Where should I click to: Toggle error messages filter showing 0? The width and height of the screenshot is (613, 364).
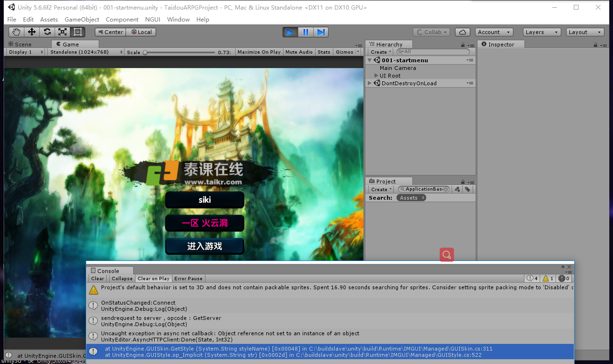(564, 278)
